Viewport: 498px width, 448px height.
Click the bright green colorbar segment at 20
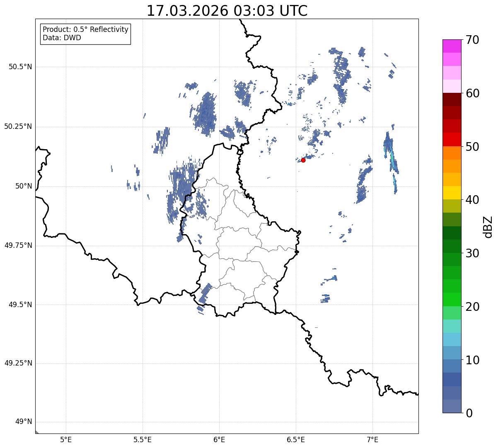tap(452, 300)
